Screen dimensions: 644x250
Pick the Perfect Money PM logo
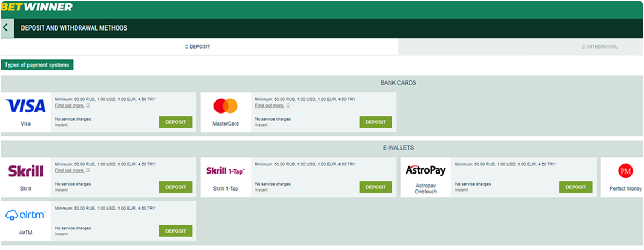tap(625, 171)
